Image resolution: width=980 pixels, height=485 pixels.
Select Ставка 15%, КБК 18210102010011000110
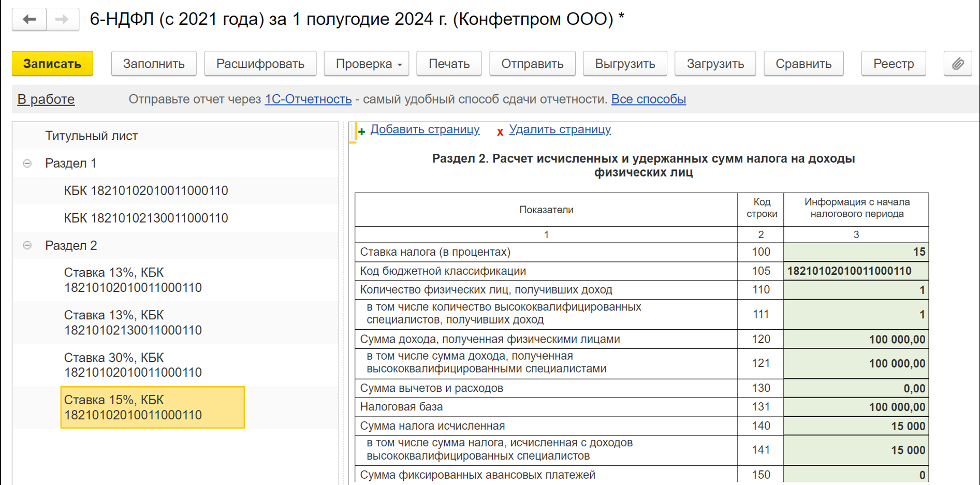(x=153, y=407)
